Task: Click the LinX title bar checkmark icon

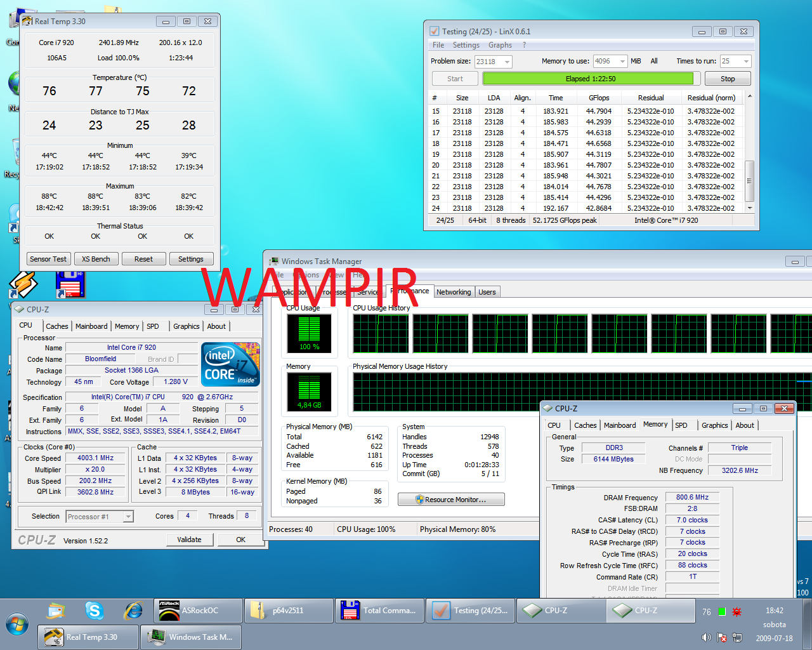Action: pos(435,31)
